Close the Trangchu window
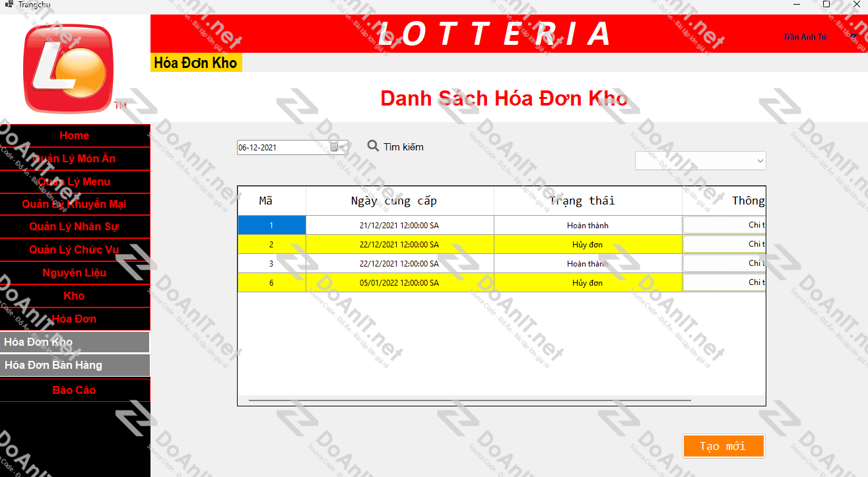Viewport: 868px width, 477px height. tap(856, 4)
